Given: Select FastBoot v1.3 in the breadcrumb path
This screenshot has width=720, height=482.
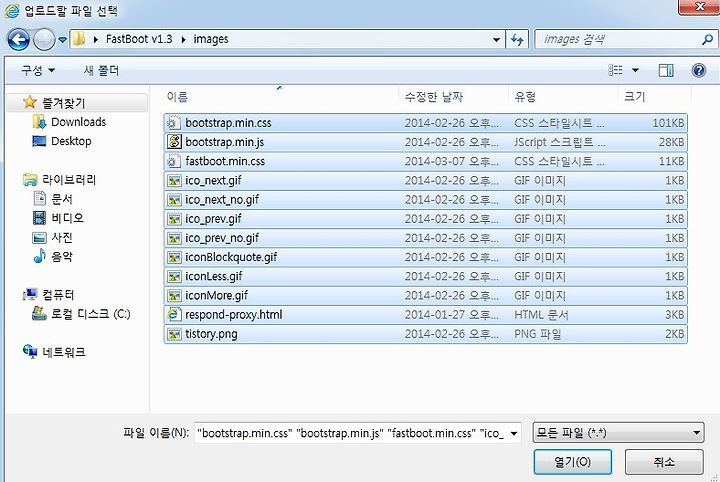Looking at the screenshot, I should coord(139,39).
